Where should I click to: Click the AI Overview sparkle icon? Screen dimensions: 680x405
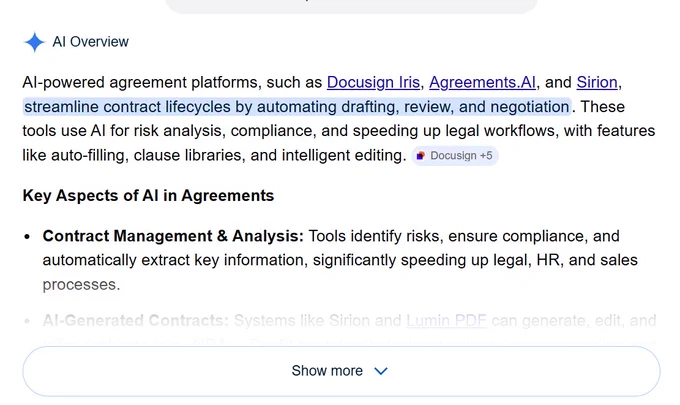point(34,42)
